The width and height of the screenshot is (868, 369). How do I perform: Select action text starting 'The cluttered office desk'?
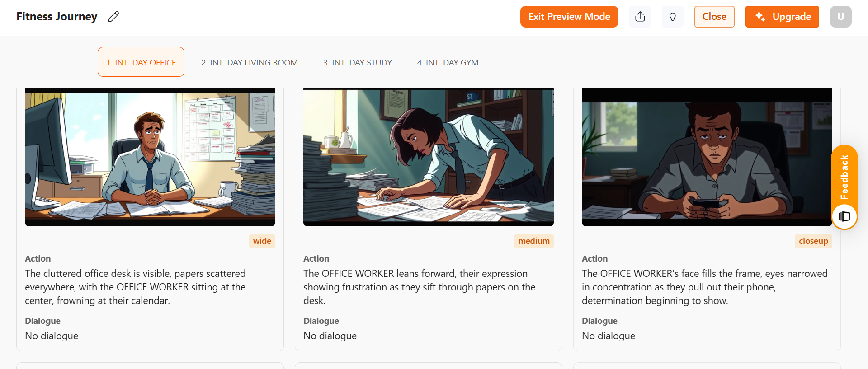tap(135, 287)
